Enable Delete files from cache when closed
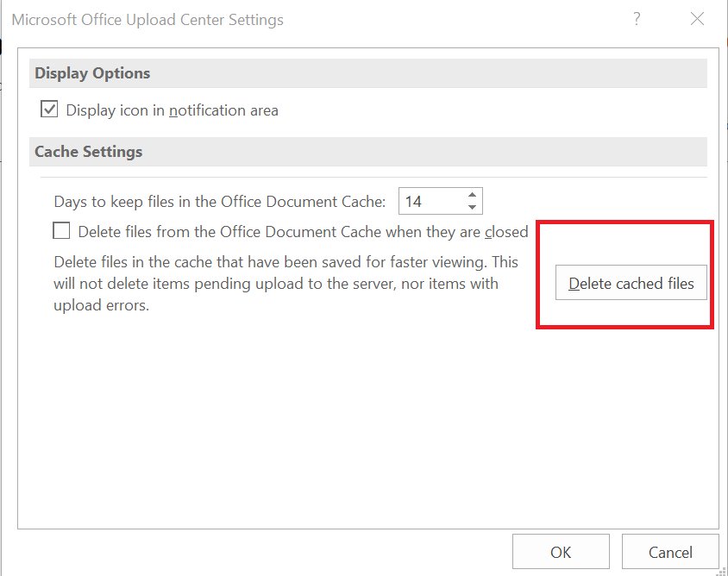Image resolution: width=728 pixels, height=576 pixels. click(61, 231)
